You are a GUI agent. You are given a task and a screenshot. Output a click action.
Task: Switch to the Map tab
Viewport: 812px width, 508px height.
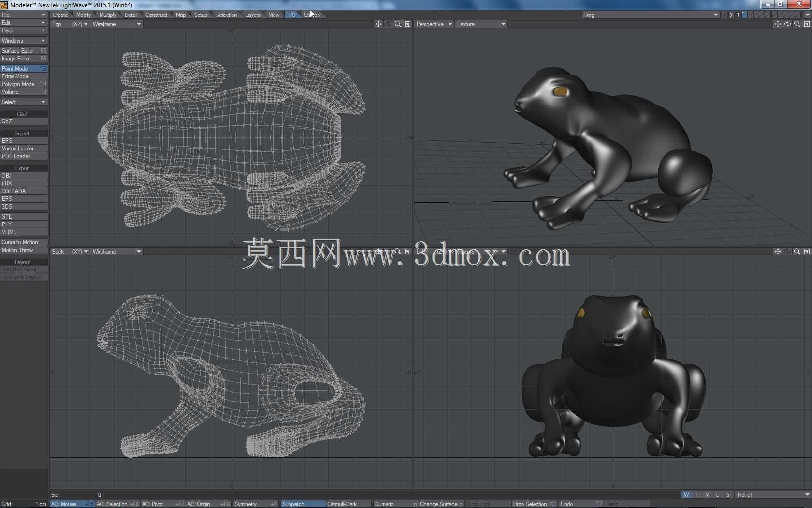pyautogui.click(x=181, y=15)
